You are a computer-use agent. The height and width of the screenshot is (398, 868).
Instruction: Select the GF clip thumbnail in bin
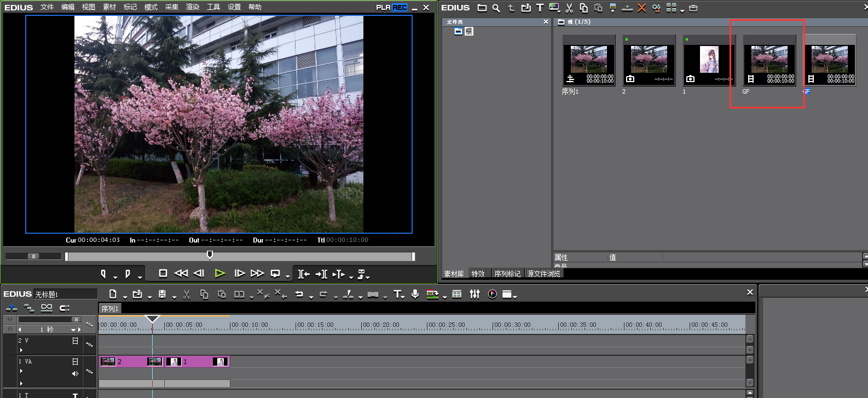(769, 60)
